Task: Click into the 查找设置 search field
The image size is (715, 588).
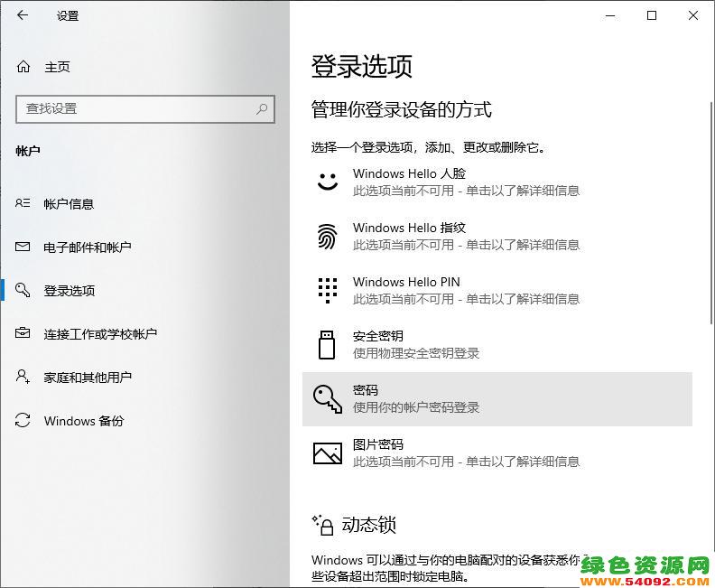Action: (145, 109)
